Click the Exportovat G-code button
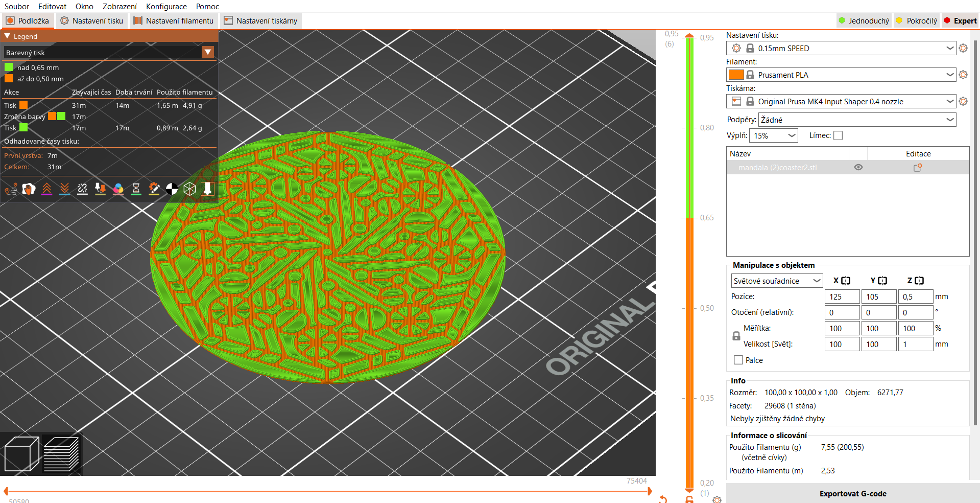Screen dimensions: 980x503 (852, 493)
